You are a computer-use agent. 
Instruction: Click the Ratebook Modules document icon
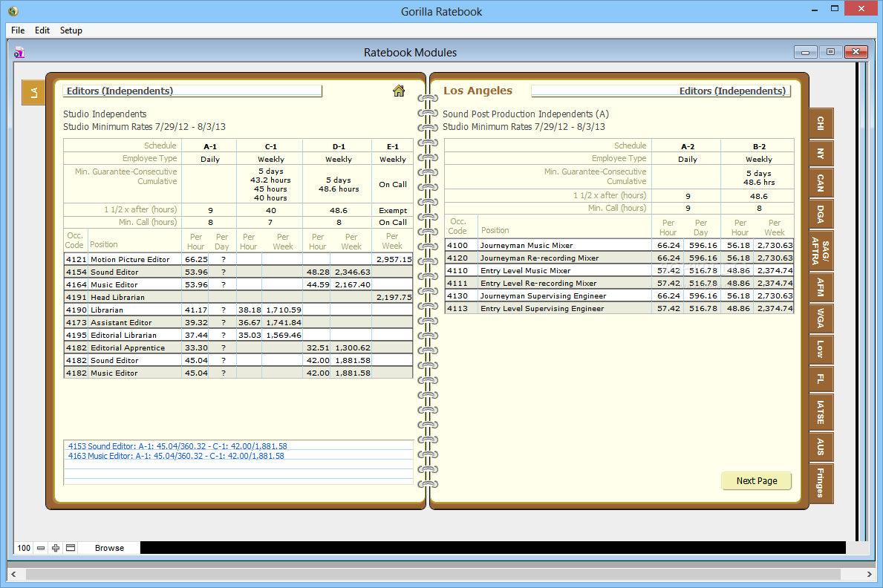tap(19, 53)
